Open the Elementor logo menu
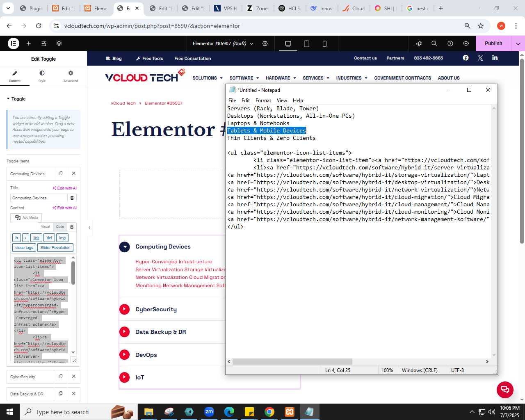This screenshot has height=420, width=525. 14,43
